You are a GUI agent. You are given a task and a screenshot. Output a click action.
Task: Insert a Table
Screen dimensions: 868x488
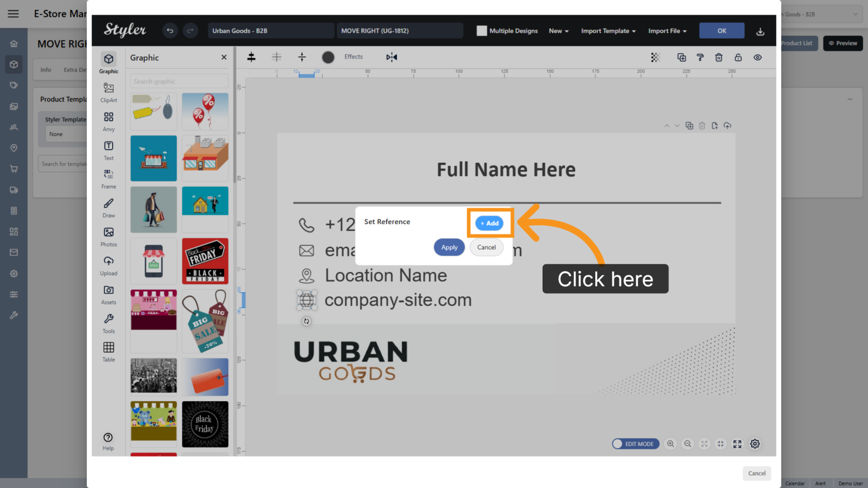click(109, 352)
